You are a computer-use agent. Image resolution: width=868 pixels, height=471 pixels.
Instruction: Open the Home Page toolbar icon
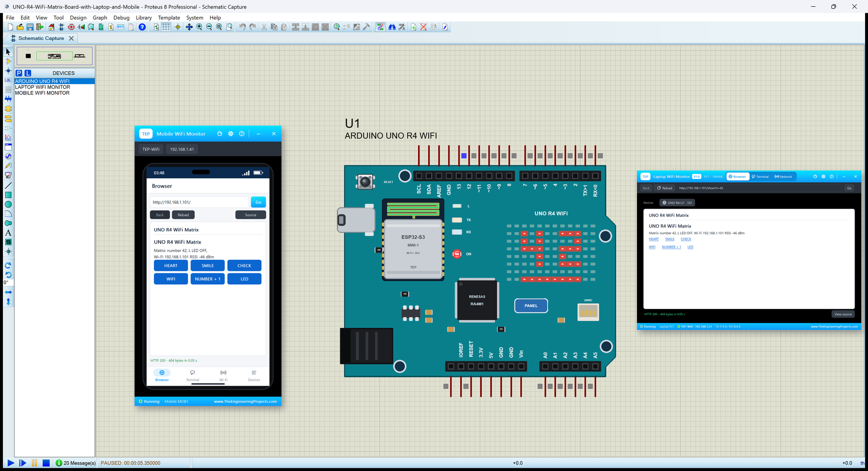pyautogui.click(x=52, y=27)
